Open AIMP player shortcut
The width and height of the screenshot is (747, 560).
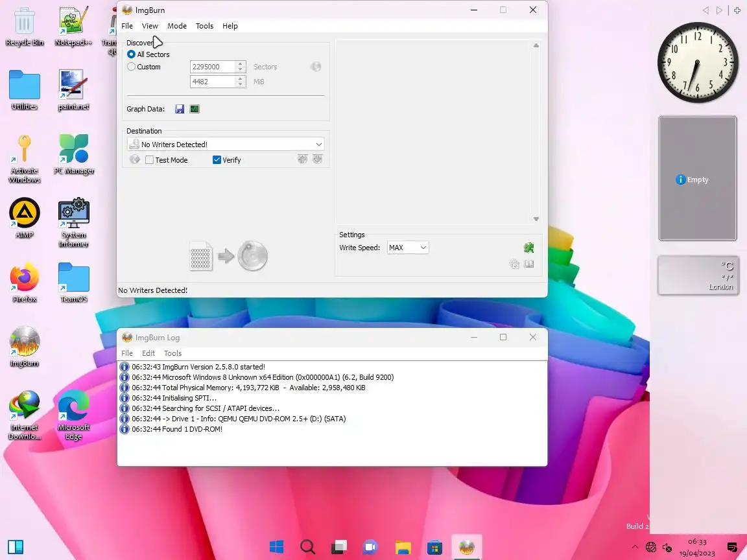tap(24, 218)
